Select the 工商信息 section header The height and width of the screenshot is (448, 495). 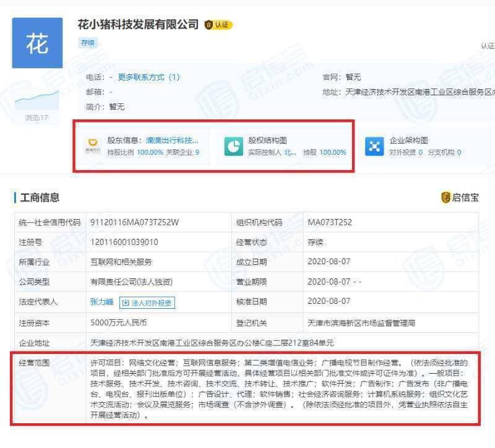click(x=40, y=197)
